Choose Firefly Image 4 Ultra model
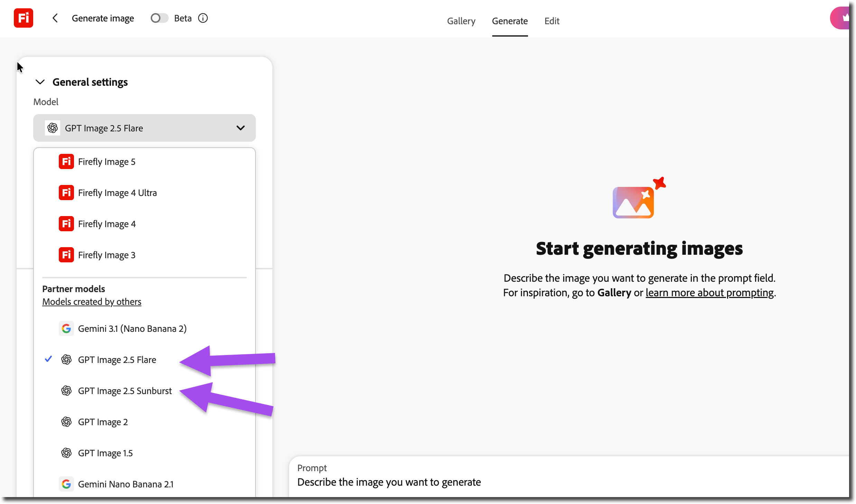Screen dimensions: 856x504 [x=145, y=193]
